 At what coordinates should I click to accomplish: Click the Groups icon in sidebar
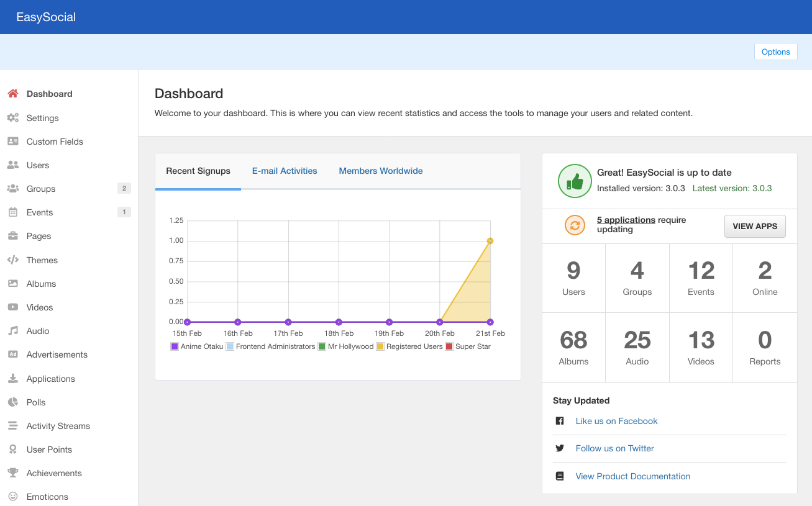click(12, 189)
